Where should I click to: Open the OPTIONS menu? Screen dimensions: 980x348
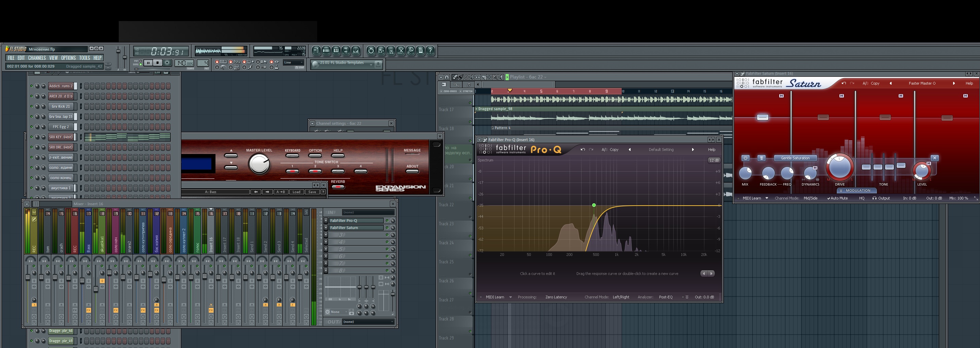68,58
